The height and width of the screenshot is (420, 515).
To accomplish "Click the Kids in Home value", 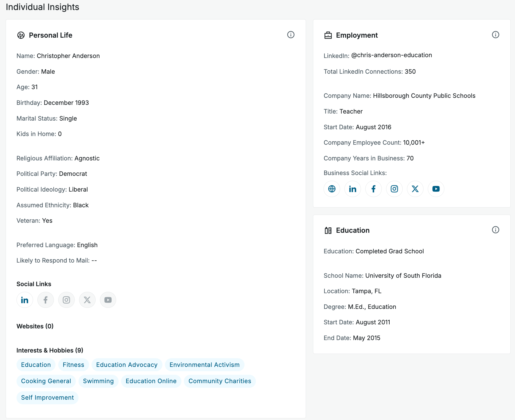I will pos(60,134).
